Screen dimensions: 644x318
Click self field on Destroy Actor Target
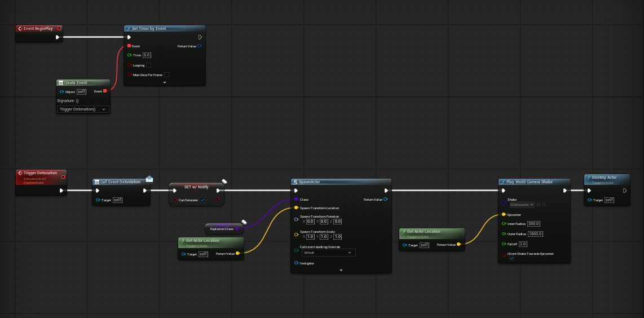click(609, 200)
